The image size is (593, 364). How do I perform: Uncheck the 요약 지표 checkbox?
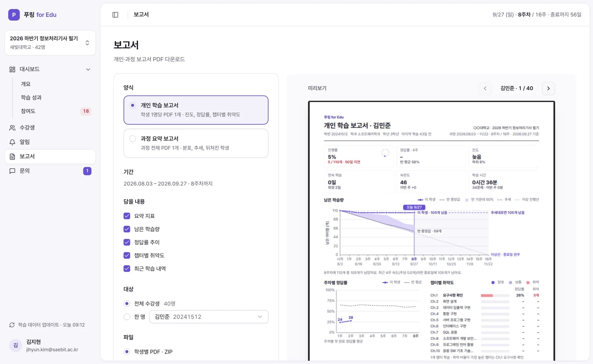pos(127,216)
